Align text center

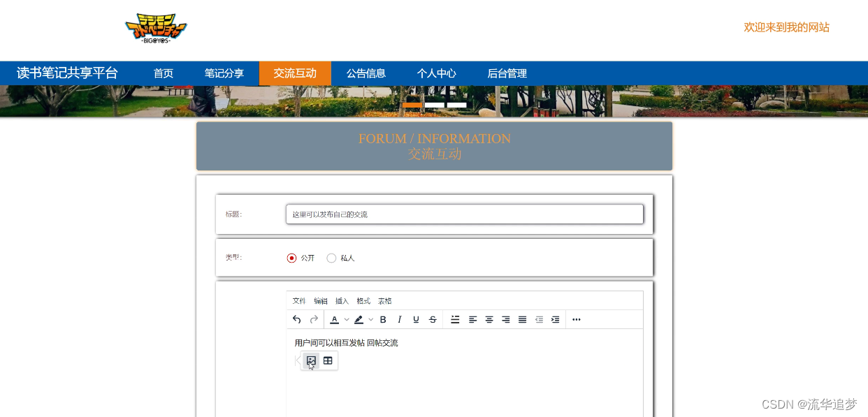pyautogui.click(x=489, y=320)
